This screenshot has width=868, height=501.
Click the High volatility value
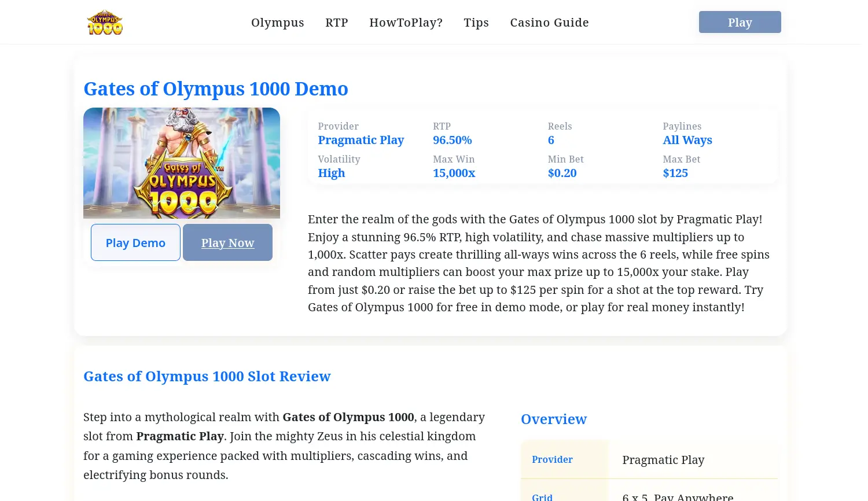[331, 173]
